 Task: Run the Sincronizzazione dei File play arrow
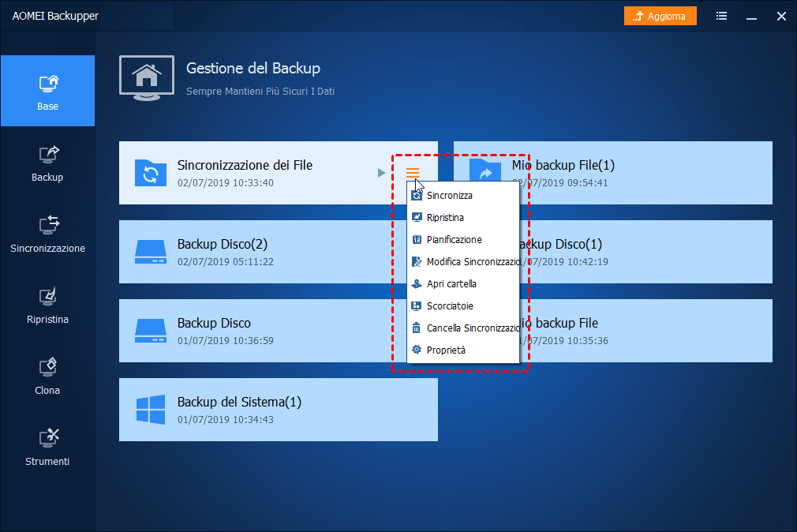tap(381, 173)
